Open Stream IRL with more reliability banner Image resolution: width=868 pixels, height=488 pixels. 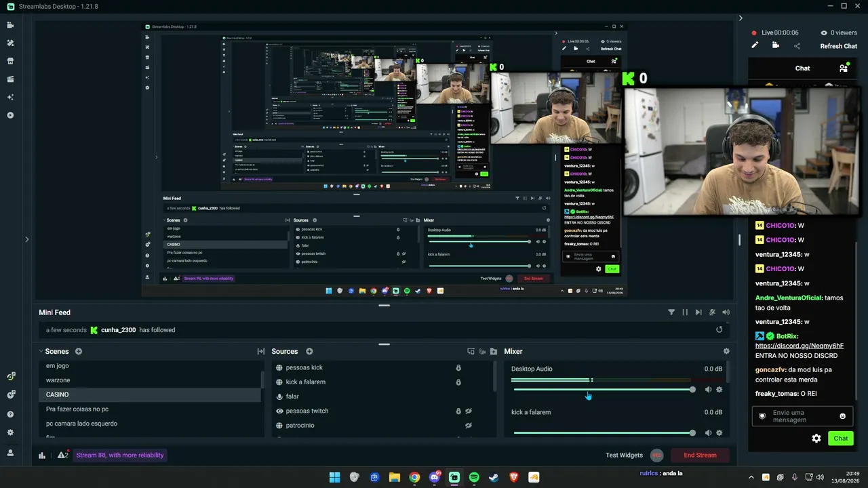click(120, 455)
